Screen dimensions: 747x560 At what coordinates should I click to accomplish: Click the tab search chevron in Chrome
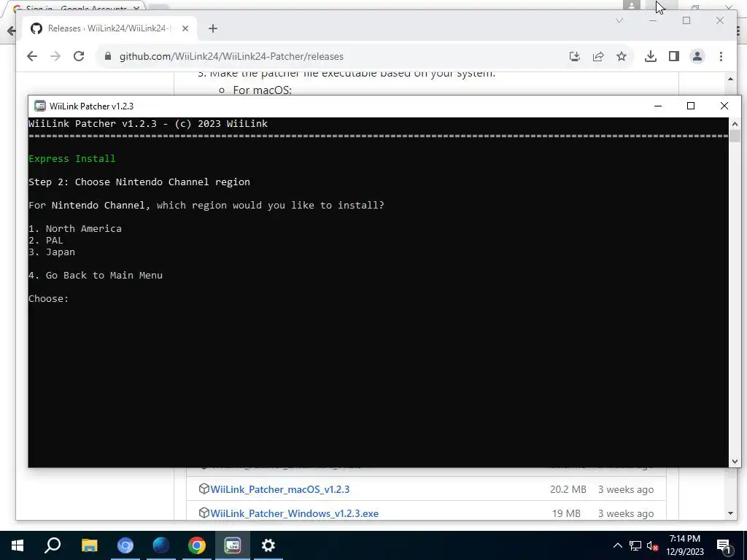click(619, 20)
